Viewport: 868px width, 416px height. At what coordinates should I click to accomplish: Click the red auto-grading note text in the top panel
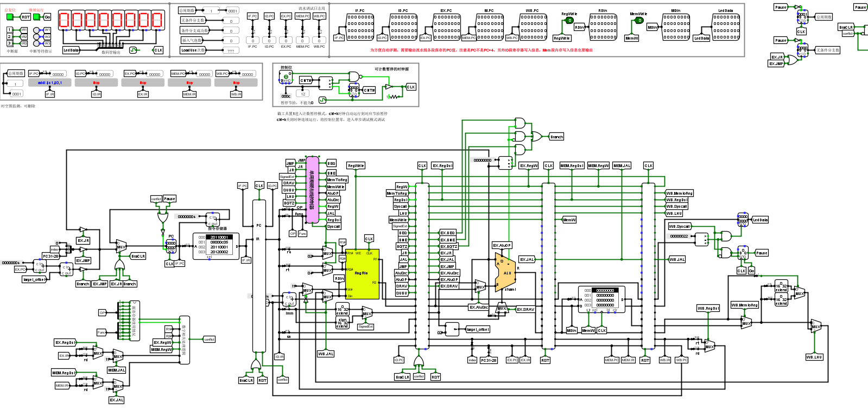(x=481, y=50)
